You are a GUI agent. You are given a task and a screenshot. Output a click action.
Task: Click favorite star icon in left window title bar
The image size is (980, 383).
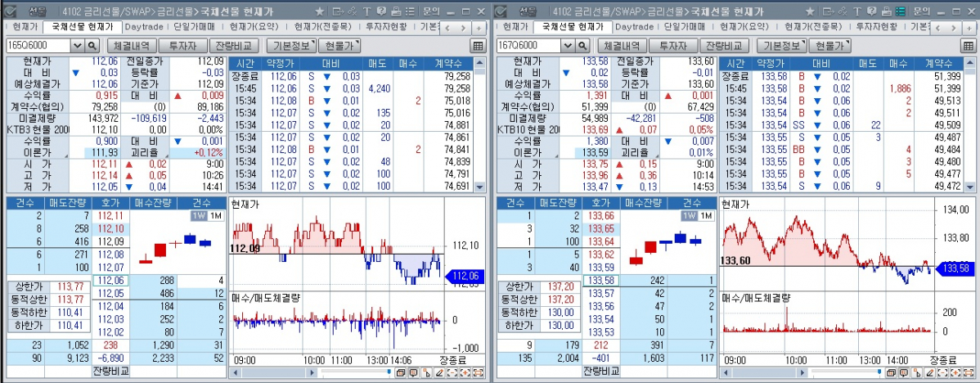pyautogui.click(x=320, y=11)
